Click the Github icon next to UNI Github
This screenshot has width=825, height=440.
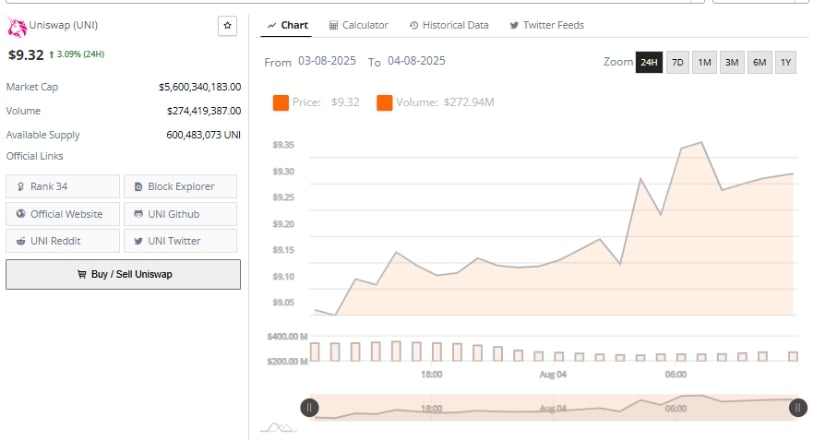point(138,214)
